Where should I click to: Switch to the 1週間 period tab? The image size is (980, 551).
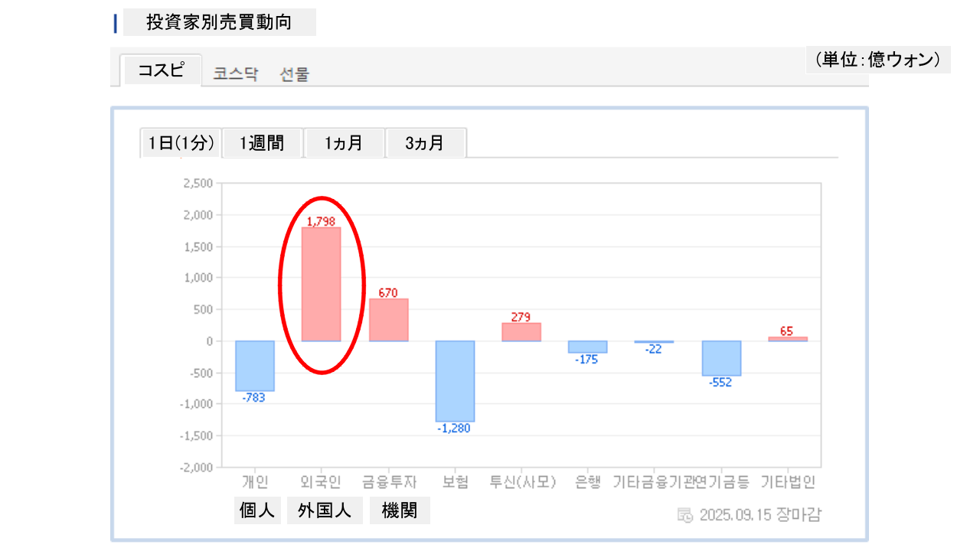[262, 143]
